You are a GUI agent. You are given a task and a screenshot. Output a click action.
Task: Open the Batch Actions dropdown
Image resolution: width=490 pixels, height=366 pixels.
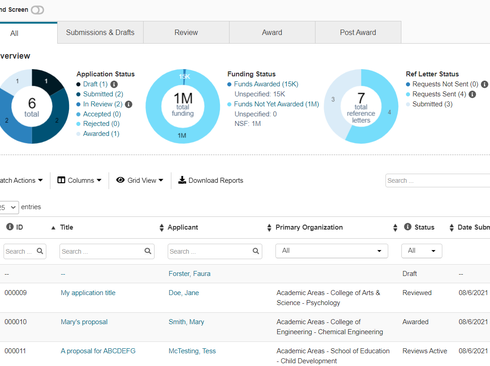click(21, 180)
